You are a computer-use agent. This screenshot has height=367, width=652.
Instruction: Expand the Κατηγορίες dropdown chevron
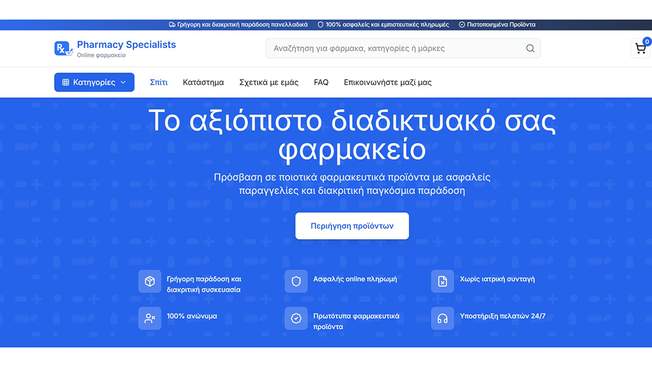(x=123, y=82)
